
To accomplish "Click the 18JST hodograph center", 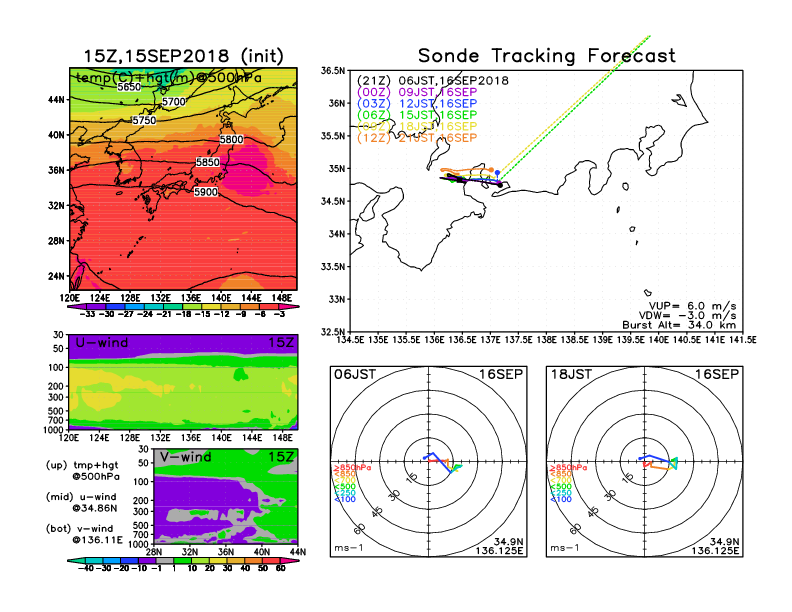I will [645, 463].
